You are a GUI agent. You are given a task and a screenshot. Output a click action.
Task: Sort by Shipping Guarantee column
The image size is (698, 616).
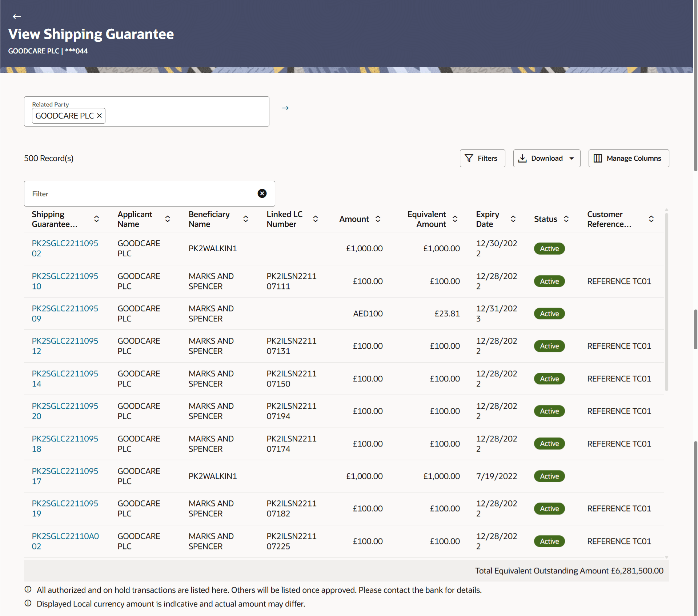[x=96, y=219]
